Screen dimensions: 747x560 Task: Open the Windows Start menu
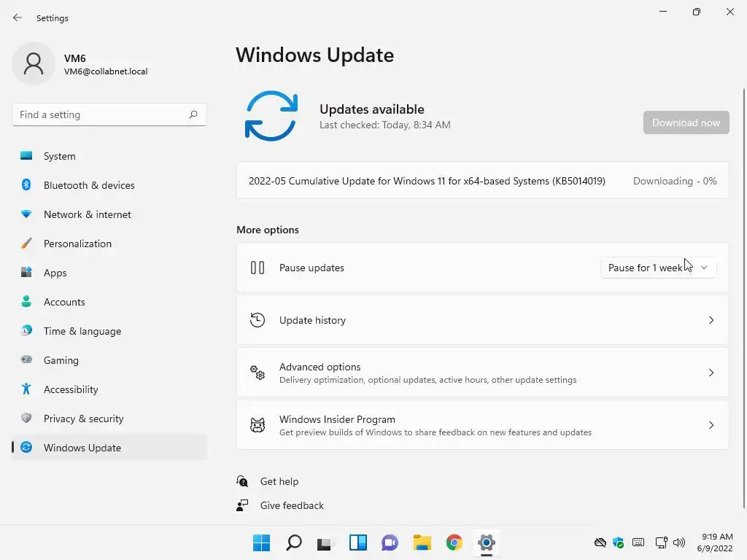click(x=261, y=542)
